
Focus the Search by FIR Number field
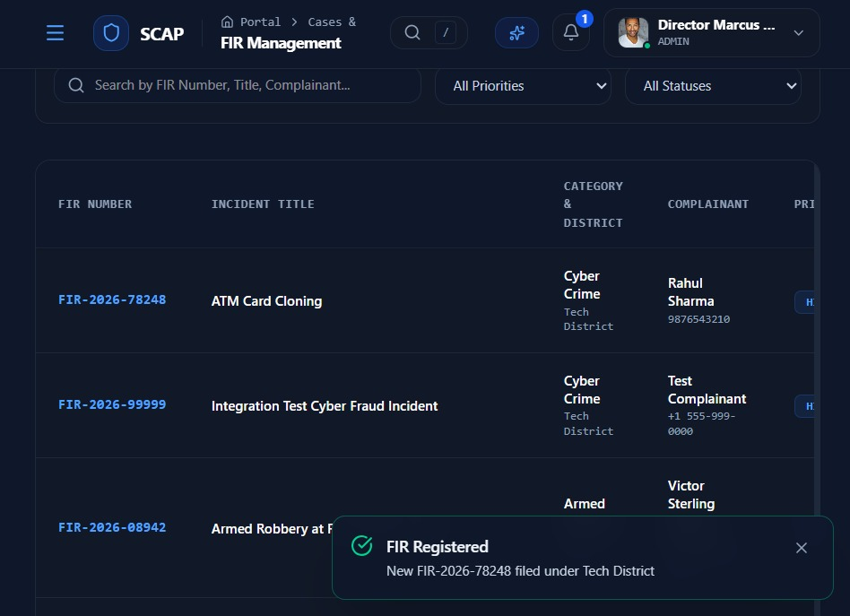[238, 85]
